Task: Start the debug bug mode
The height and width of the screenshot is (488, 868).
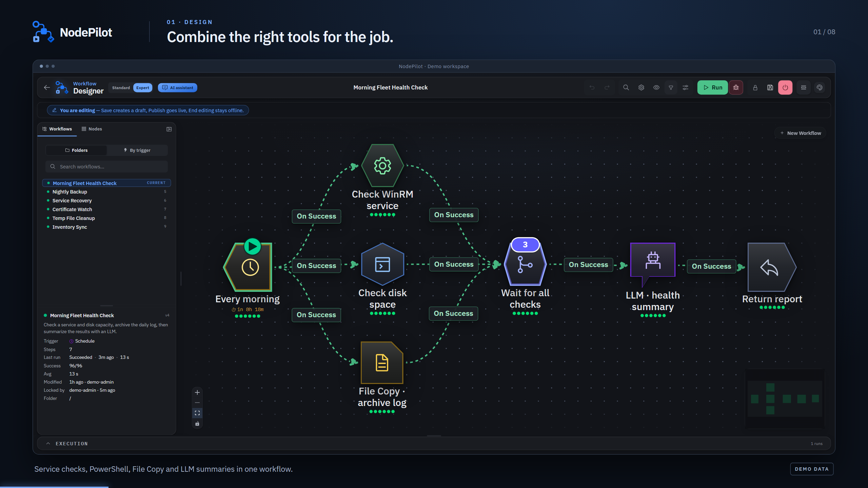Action: [x=736, y=87]
